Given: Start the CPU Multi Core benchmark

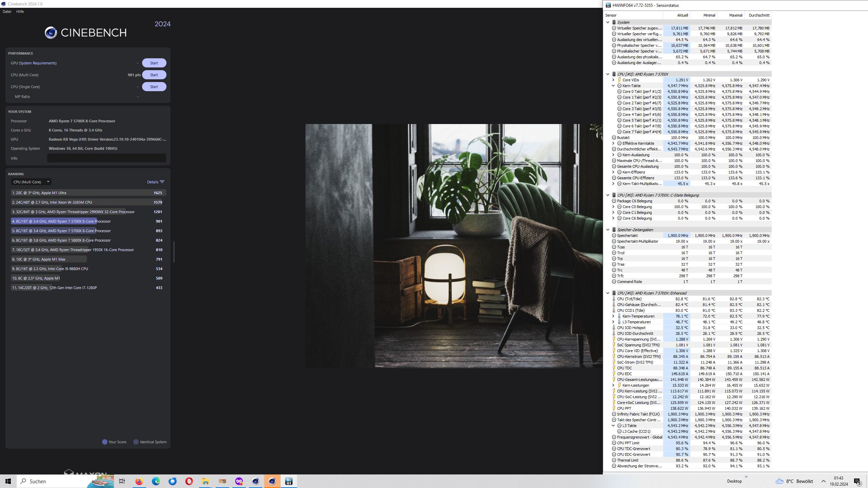Looking at the screenshot, I should [154, 75].
